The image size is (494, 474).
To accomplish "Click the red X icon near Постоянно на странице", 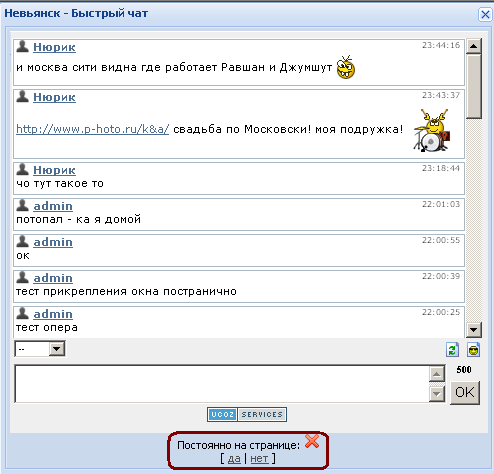I will point(312,441).
